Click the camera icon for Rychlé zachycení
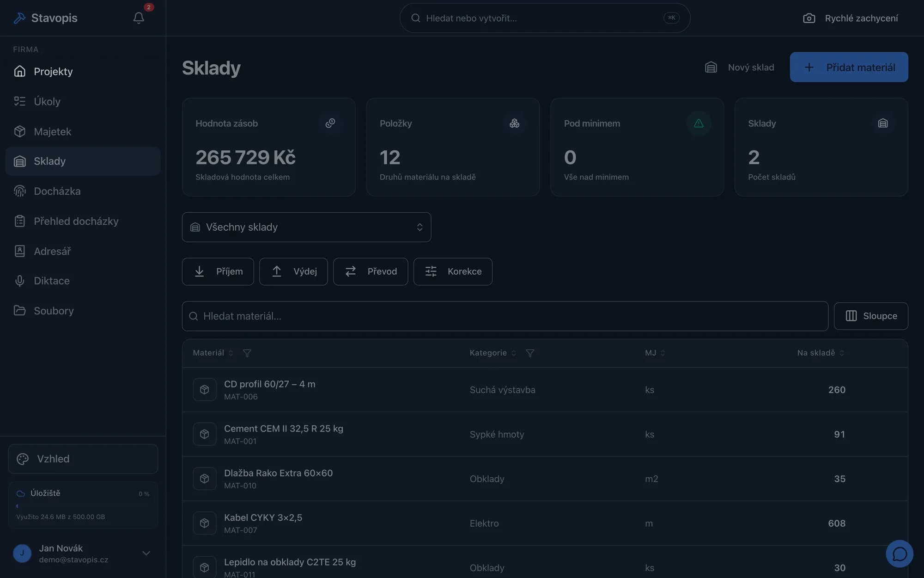924x578 pixels. pos(809,18)
